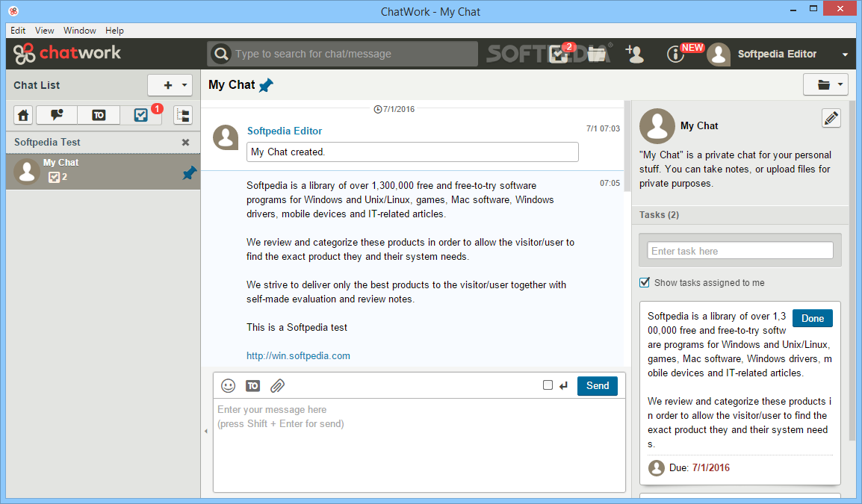Viewport: 862px width, 504px height.
Task: Click the task assignee avatar near Due
Action: click(657, 468)
